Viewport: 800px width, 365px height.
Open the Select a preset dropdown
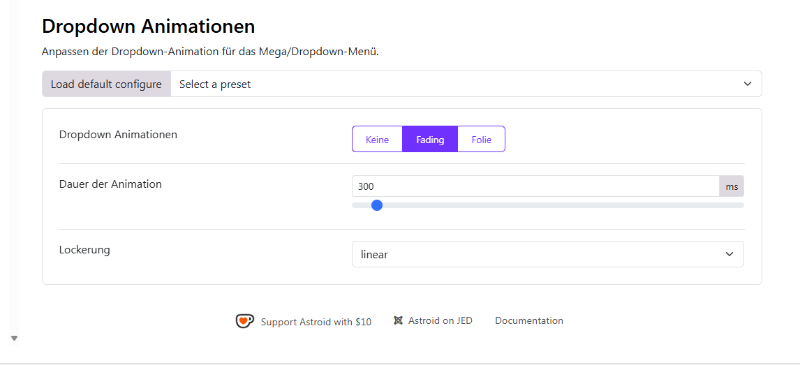[466, 84]
